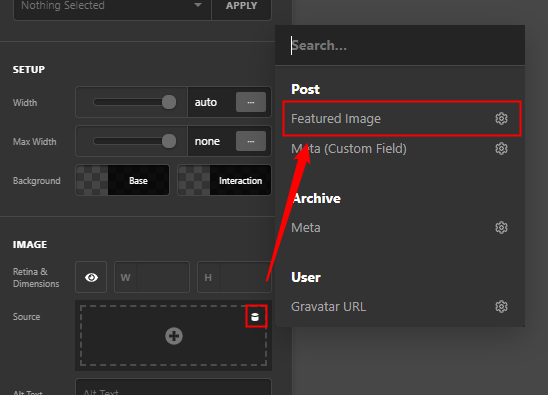Click the IMAGE section heading
Screen dimensions: 548x395
30,244
